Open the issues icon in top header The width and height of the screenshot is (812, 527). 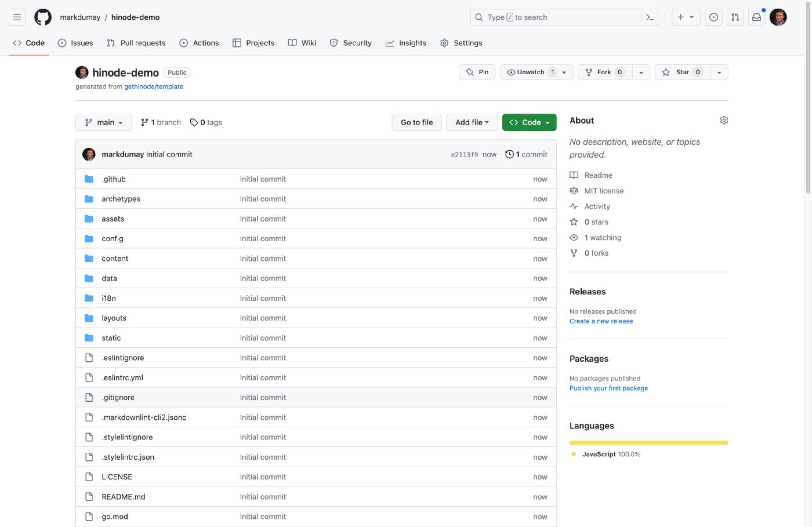tap(713, 17)
